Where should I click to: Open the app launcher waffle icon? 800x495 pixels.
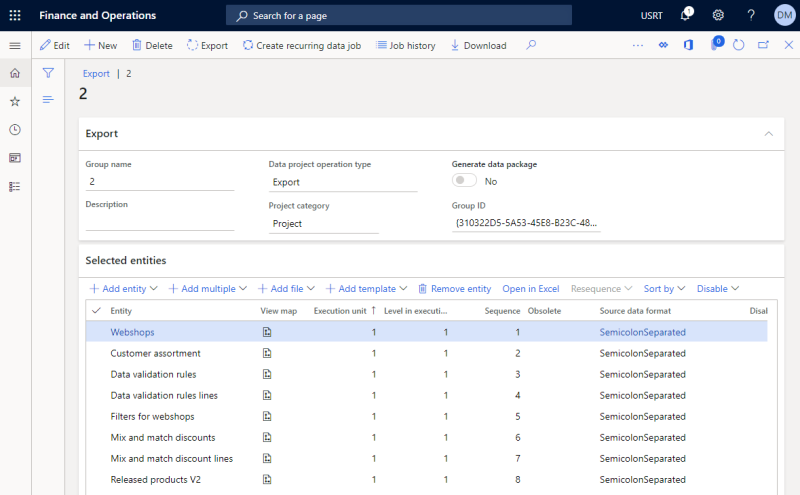pyautogui.click(x=15, y=15)
